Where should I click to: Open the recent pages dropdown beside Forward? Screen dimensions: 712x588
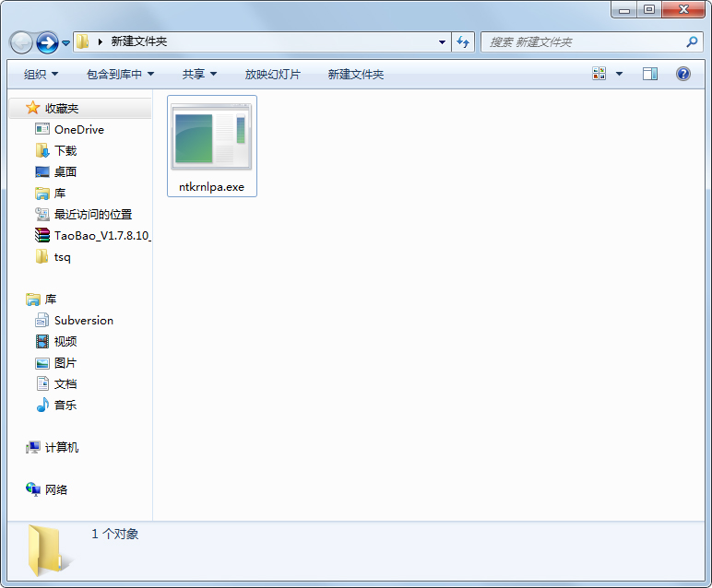coord(65,43)
